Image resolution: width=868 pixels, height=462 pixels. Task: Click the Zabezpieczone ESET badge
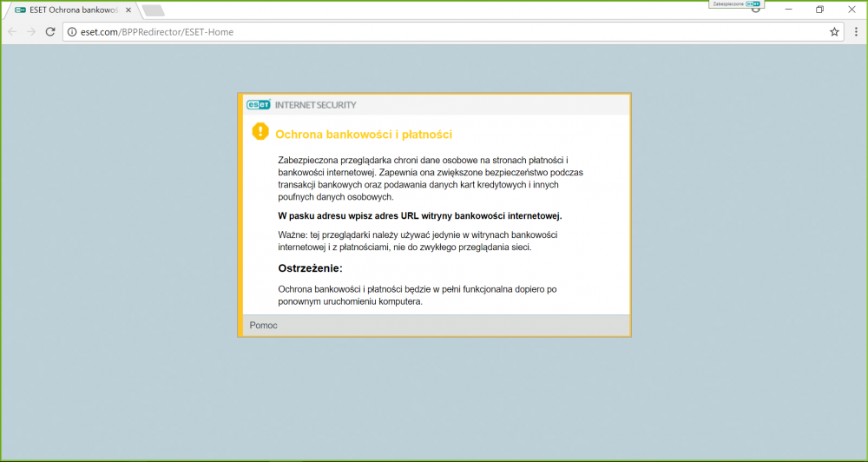click(736, 3)
